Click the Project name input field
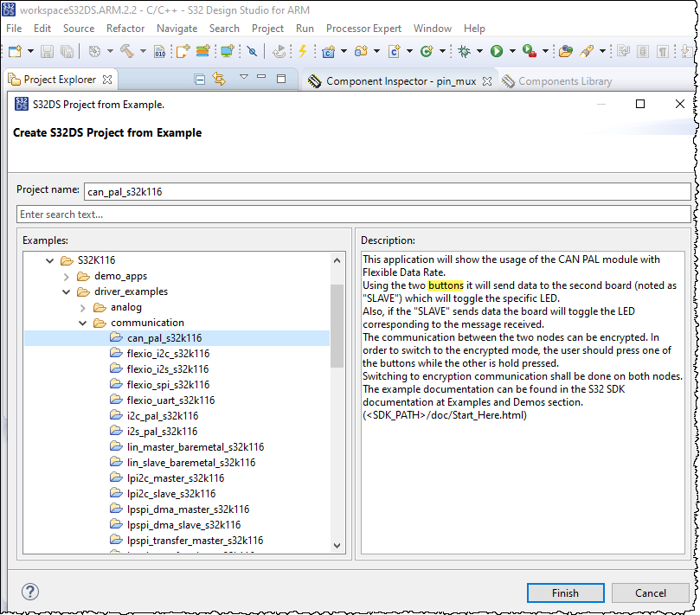Viewport: 700px width, 615px height. pyautogui.click(x=387, y=191)
